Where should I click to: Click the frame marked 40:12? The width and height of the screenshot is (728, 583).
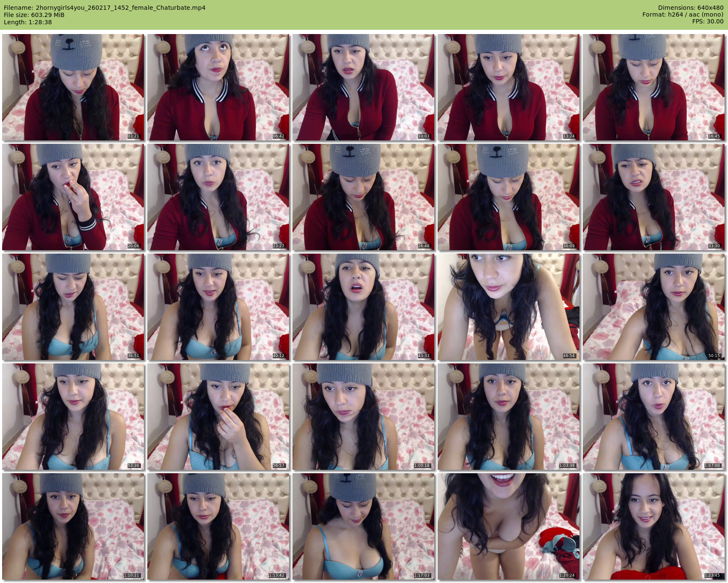[x=218, y=307]
